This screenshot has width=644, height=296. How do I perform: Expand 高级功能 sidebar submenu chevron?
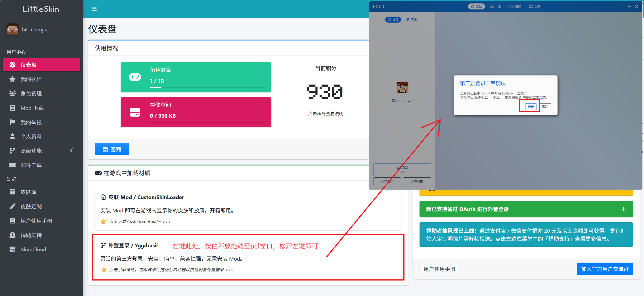[x=71, y=150]
